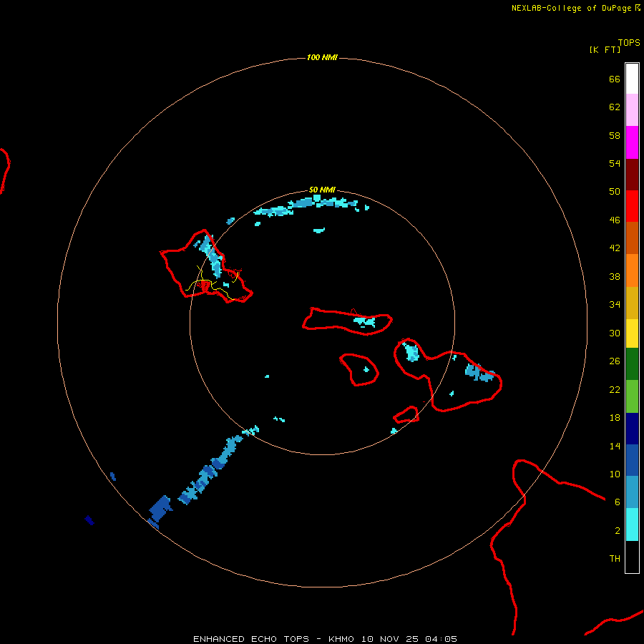644x644 pixels.
Task: Select the 42 scale label
Action: pyautogui.click(x=615, y=248)
